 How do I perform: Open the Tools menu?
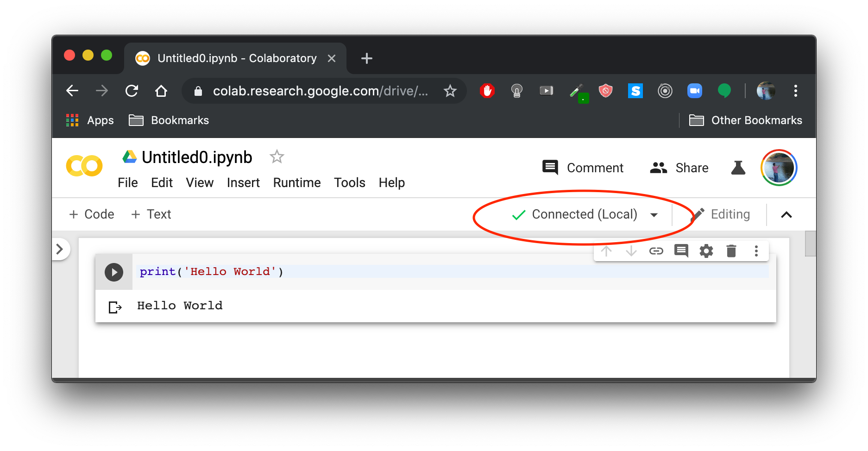[x=350, y=183]
